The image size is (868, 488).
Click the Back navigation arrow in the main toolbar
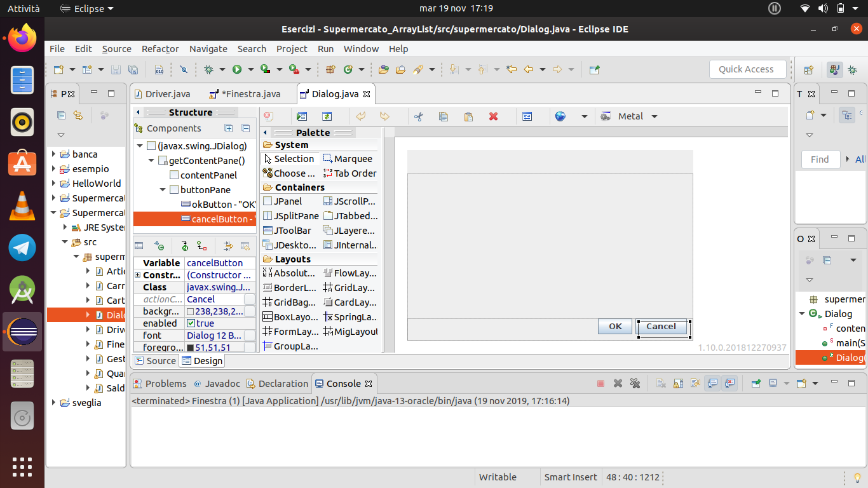pyautogui.click(x=528, y=69)
